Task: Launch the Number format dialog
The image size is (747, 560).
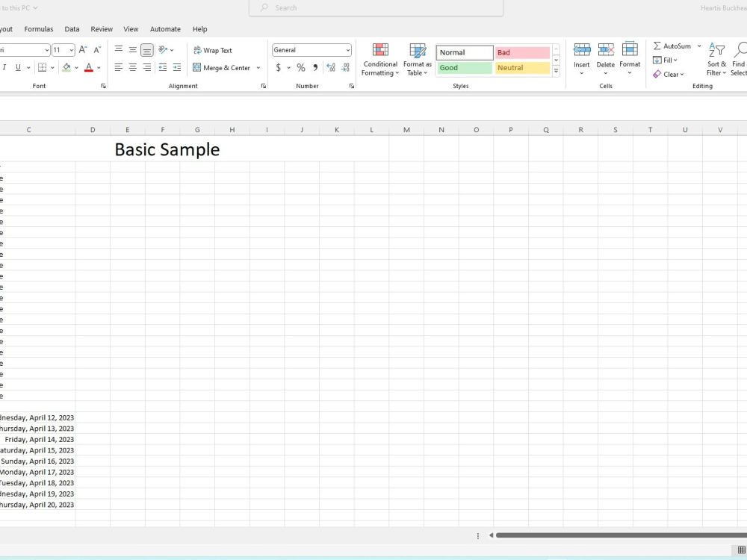Action: coord(352,86)
